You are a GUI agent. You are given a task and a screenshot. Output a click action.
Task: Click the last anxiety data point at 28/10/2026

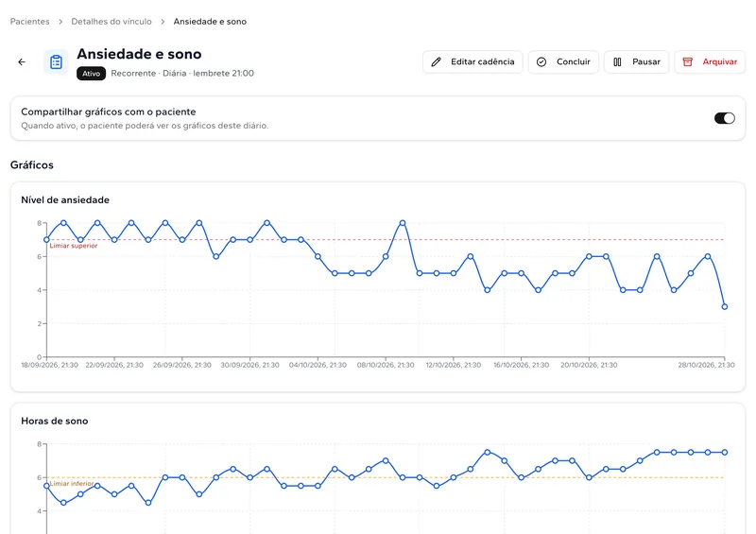tap(725, 307)
